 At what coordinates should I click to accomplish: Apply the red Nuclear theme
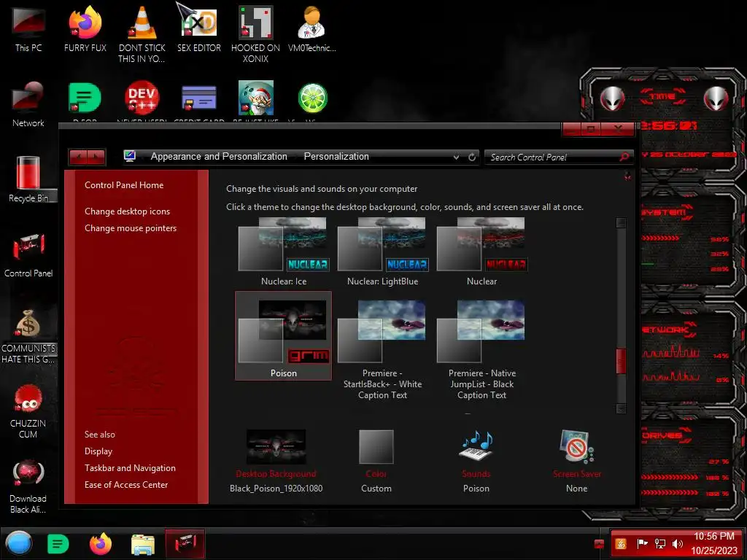(481, 252)
